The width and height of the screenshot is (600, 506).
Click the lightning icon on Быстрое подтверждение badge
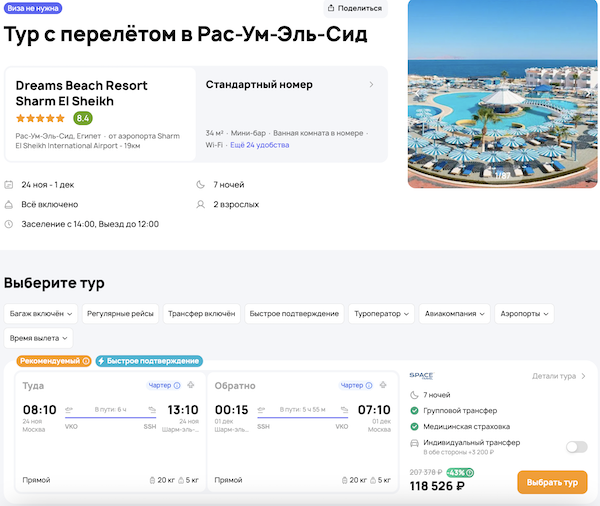pyautogui.click(x=102, y=361)
